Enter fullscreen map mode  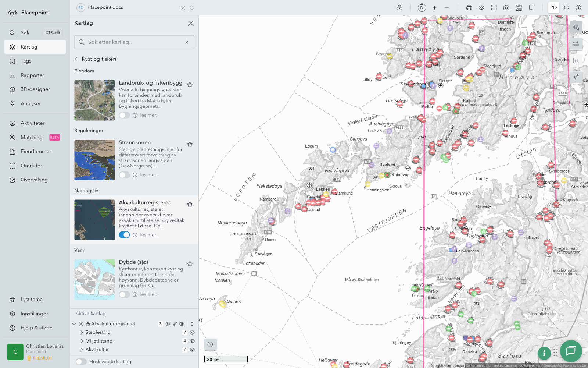pyautogui.click(x=494, y=8)
